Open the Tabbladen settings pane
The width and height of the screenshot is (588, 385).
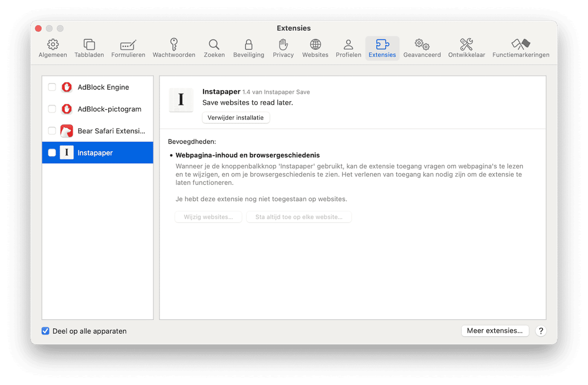point(89,48)
